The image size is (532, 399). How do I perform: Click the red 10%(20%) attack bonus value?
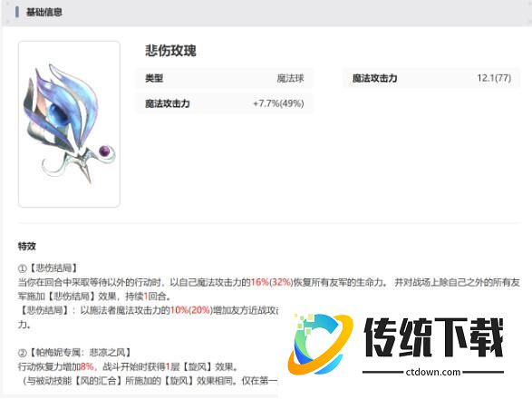[x=191, y=310]
